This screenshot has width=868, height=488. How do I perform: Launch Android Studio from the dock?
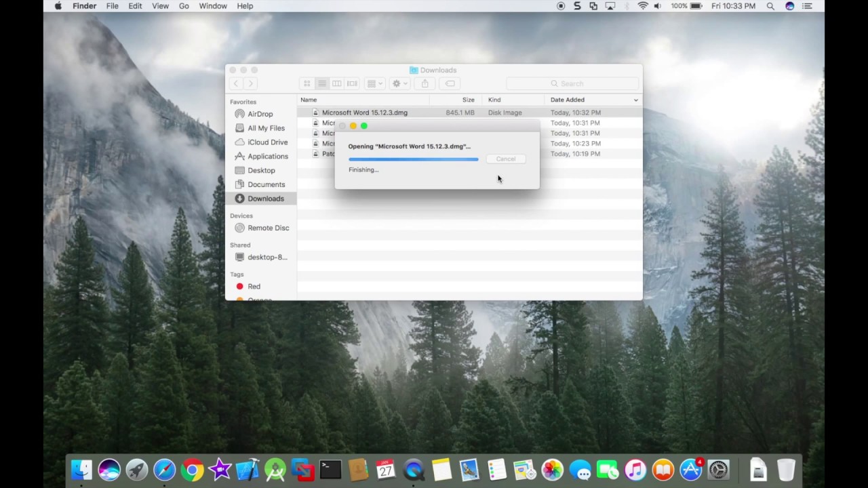[x=275, y=470]
